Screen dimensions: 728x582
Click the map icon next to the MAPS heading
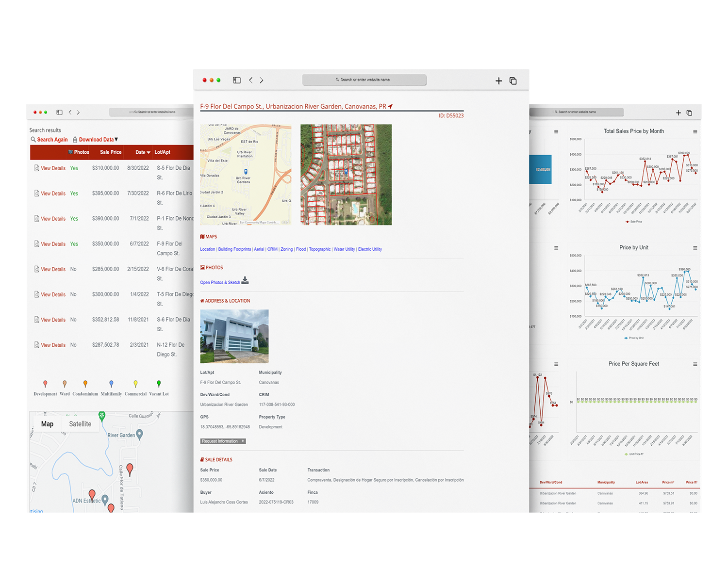pos(202,237)
